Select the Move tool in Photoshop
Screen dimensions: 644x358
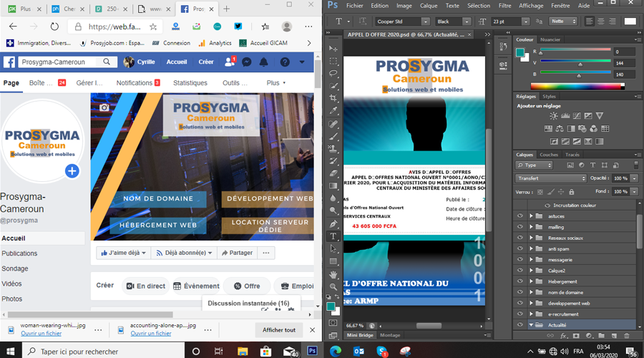[333, 49]
